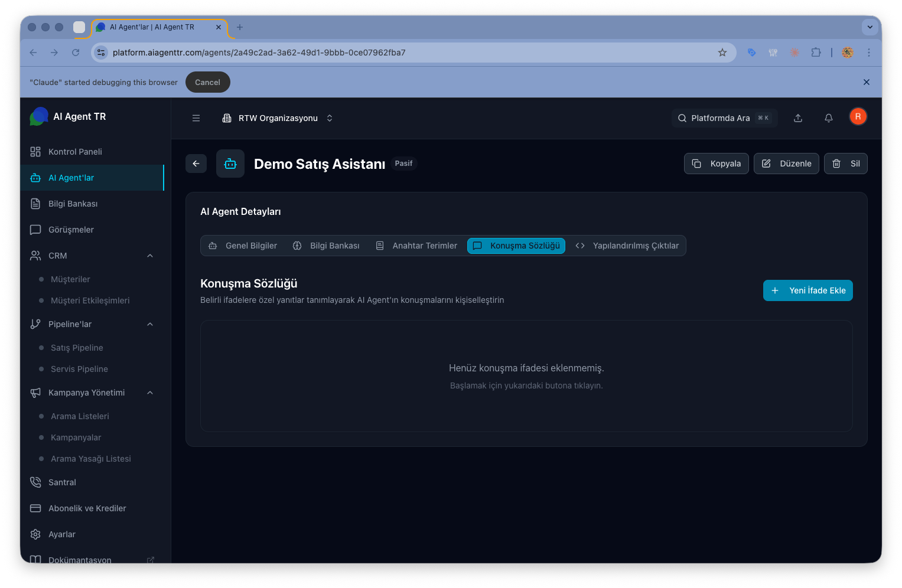Click the 'Henüz konuşma ifadesi eklenmemiş.' message

pos(526,368)
